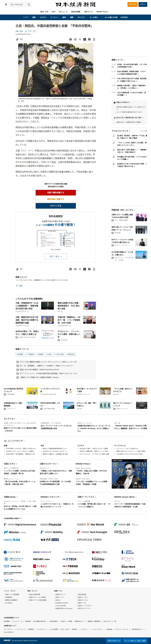Click the red 初割で無料体験する button
This screenshot has width=151, height=644.
pos(56,193)
